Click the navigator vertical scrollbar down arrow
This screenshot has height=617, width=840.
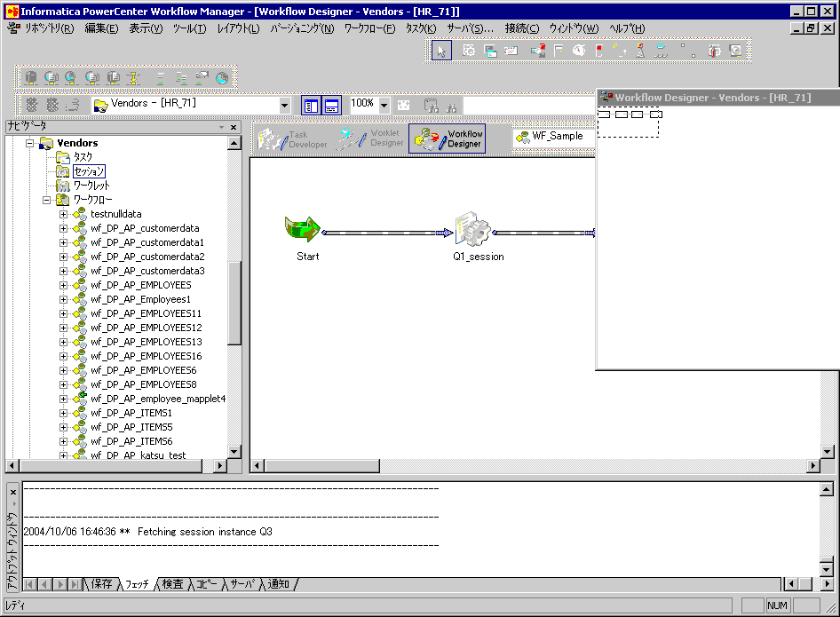pos(234,452)
